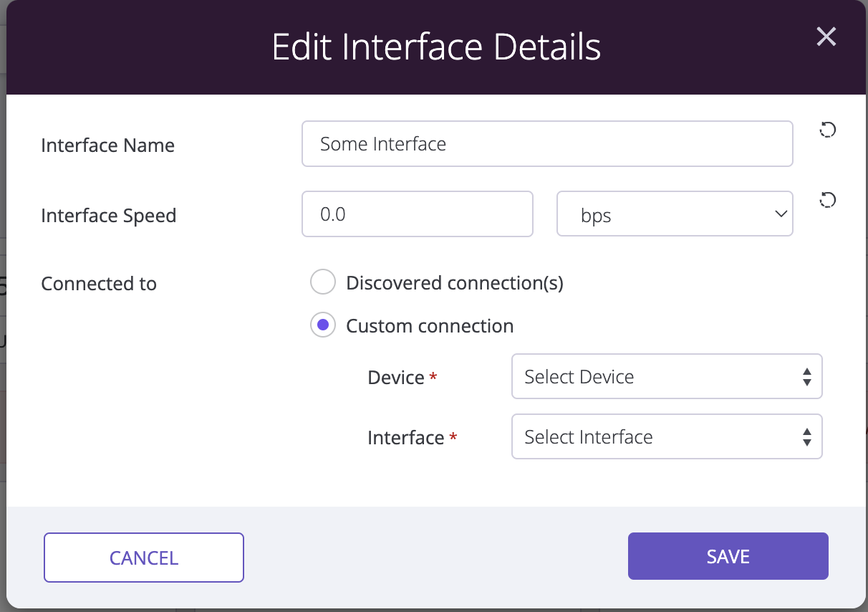
Task: Save the interface details
Action: coord(728,556)
